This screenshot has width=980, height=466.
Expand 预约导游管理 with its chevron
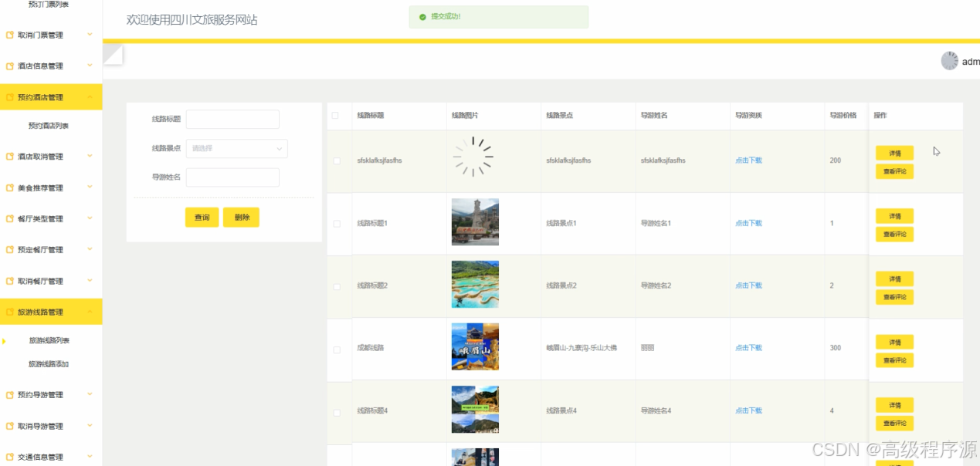pos(90,394)
